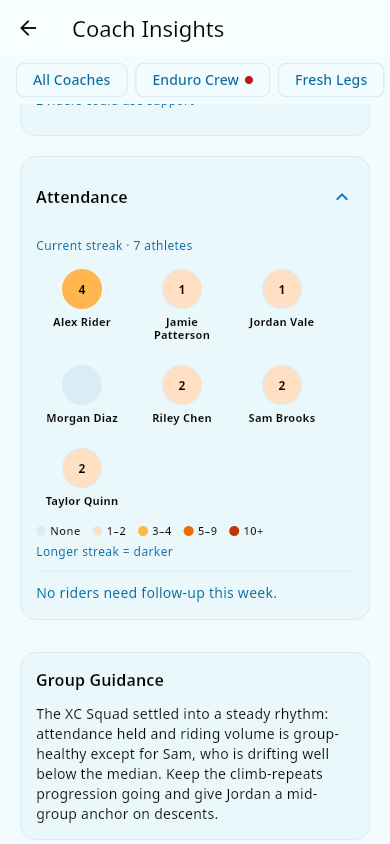Go back with the arrow icon
Image resolution: width=390 pixels, height=844 pixels.
28,29
